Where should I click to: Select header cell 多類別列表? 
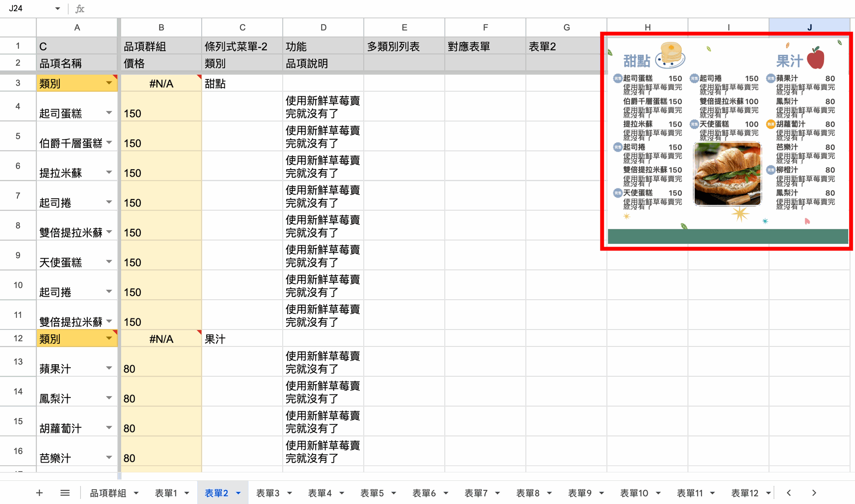[x=404, y=46]
